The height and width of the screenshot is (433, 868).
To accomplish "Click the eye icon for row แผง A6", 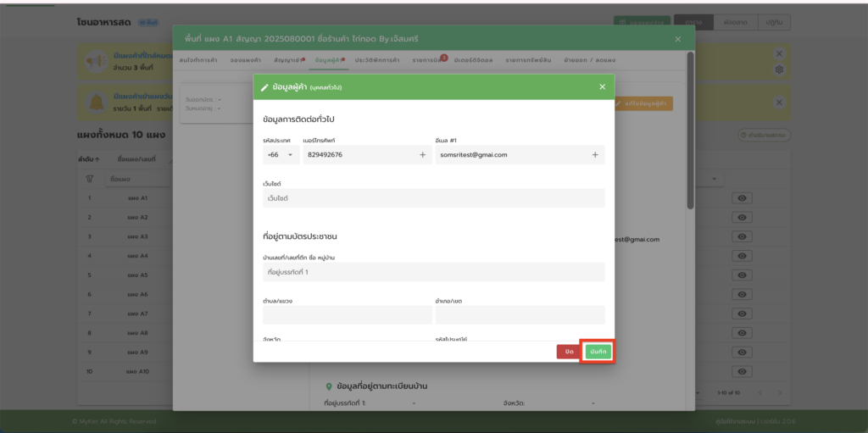I will pos(742,295).
